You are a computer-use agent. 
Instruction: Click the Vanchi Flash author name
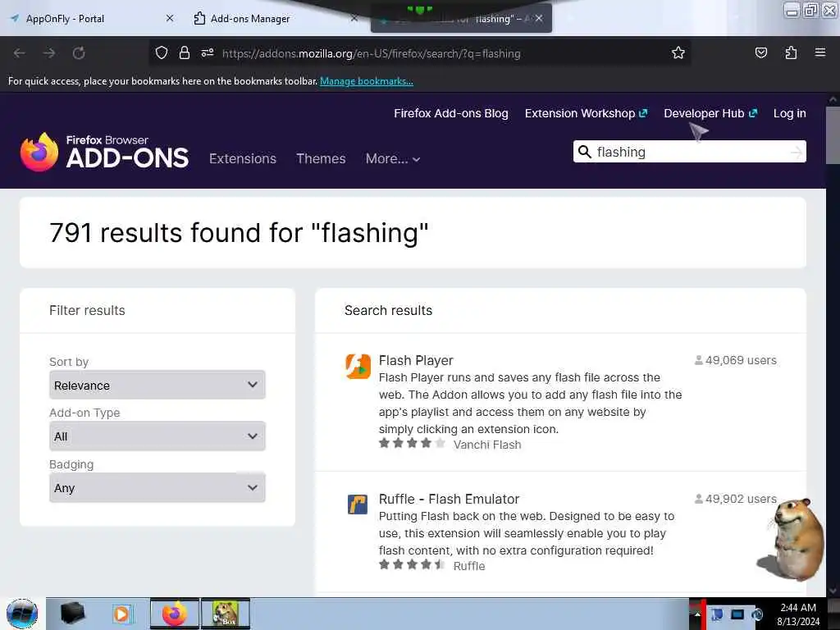coord(487,444)
